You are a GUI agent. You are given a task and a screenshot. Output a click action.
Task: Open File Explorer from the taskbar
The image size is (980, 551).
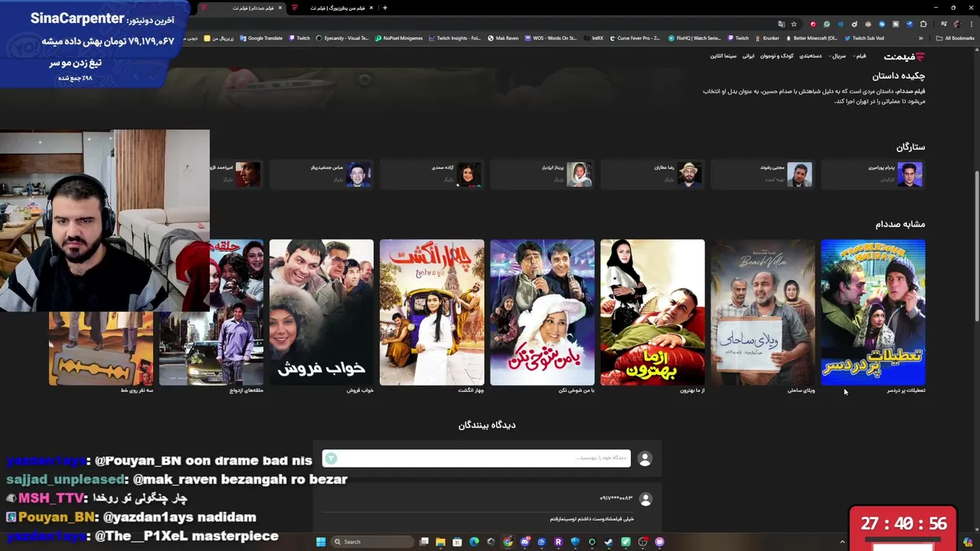point(440,542)
